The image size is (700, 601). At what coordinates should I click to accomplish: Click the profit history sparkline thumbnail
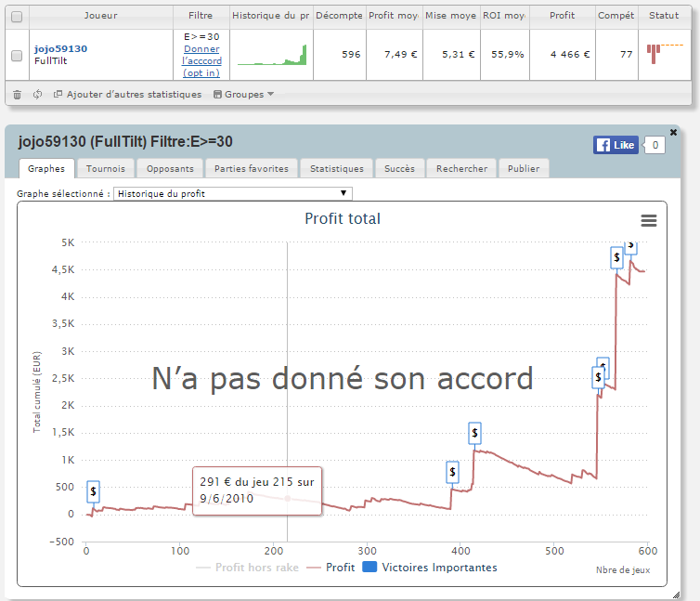pyautogui.click(x=271, y=55)
